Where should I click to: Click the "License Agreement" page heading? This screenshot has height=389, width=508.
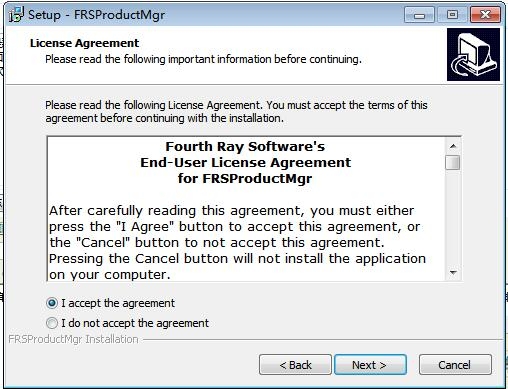pos(84,43)
